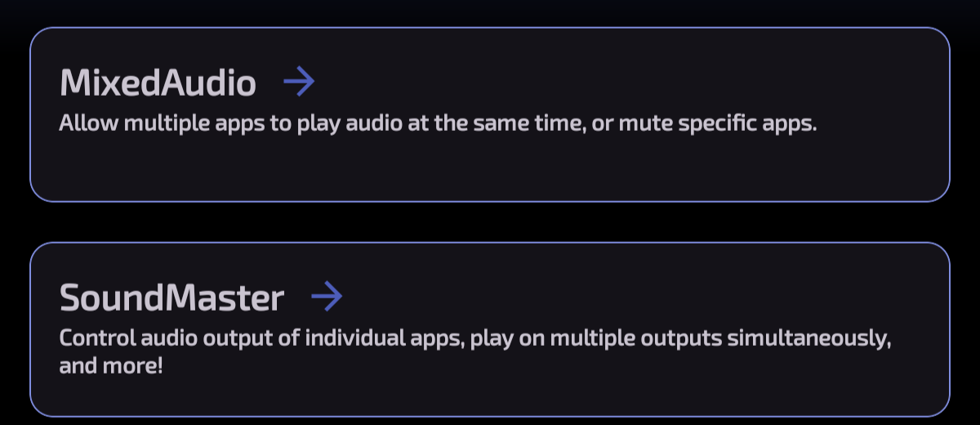This screenshot has height=425, width=980.
Task: Open the SoundMaster heading link
Action: click(x=171, y=298)
